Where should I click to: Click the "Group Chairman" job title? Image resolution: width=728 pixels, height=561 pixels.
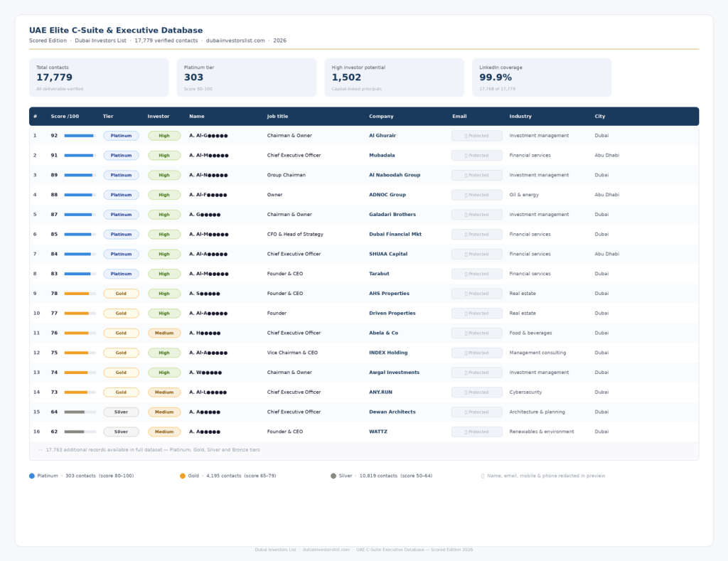(287, 175)
